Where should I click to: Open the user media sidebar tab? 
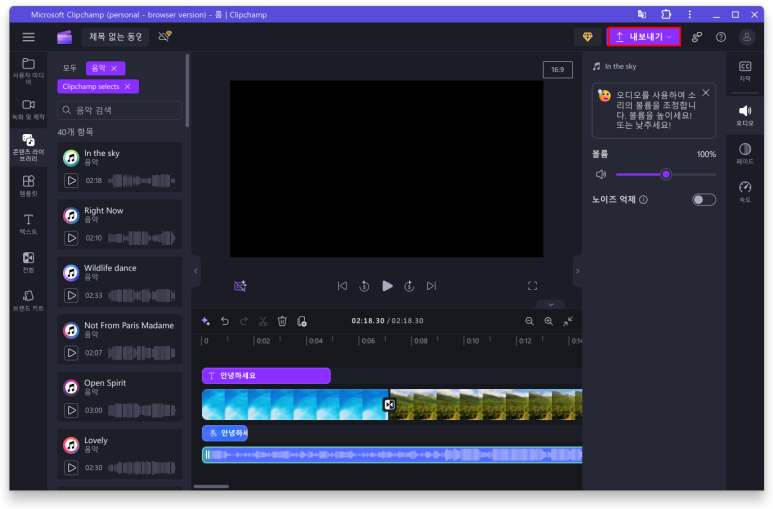[28, 71]
